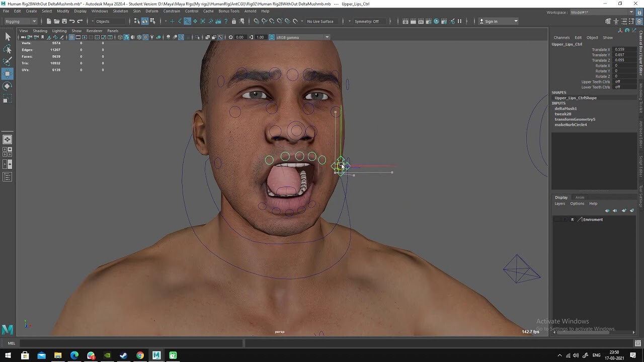This screenshot has width=644, height=362.
Task: Select the Move tool in the toolbox
Action: coord(8,74)
